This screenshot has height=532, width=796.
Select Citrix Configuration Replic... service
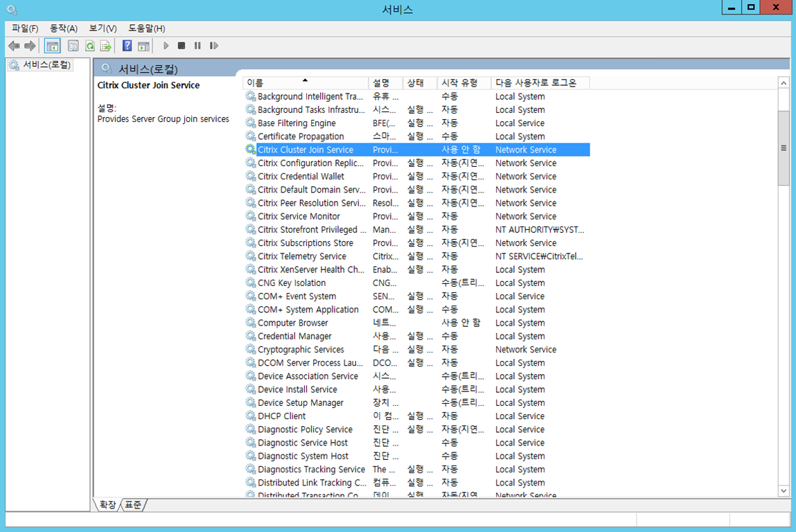(416, 163)
